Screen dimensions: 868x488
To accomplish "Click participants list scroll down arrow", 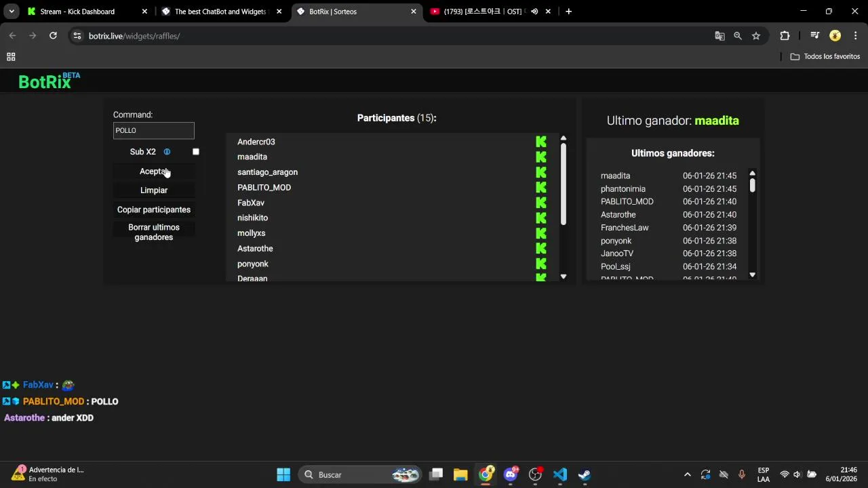I will point(564,277).
